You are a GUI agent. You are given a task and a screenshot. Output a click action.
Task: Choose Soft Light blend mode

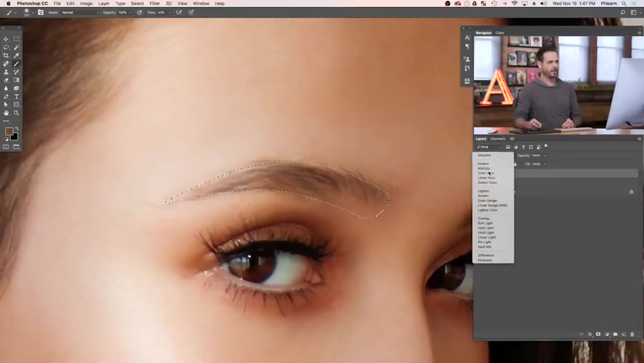tap(485, 223)
